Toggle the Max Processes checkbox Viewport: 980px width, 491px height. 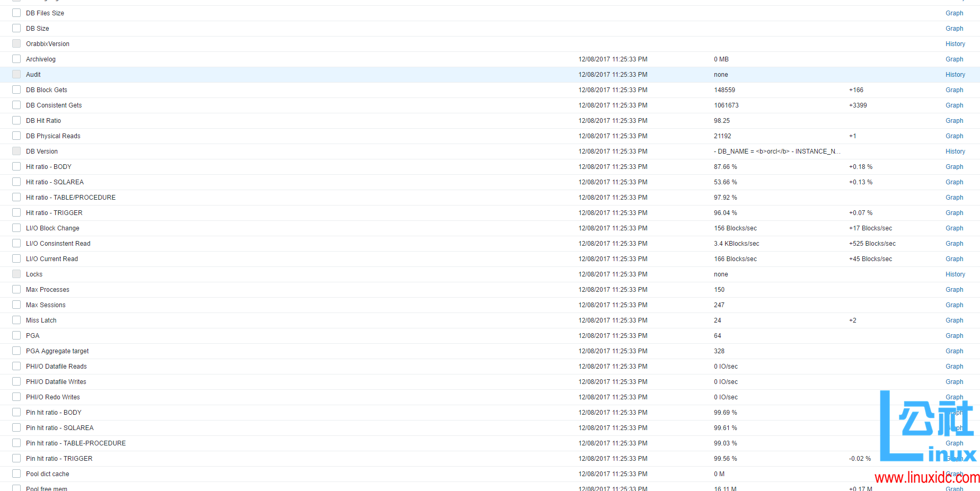(16, 289)
